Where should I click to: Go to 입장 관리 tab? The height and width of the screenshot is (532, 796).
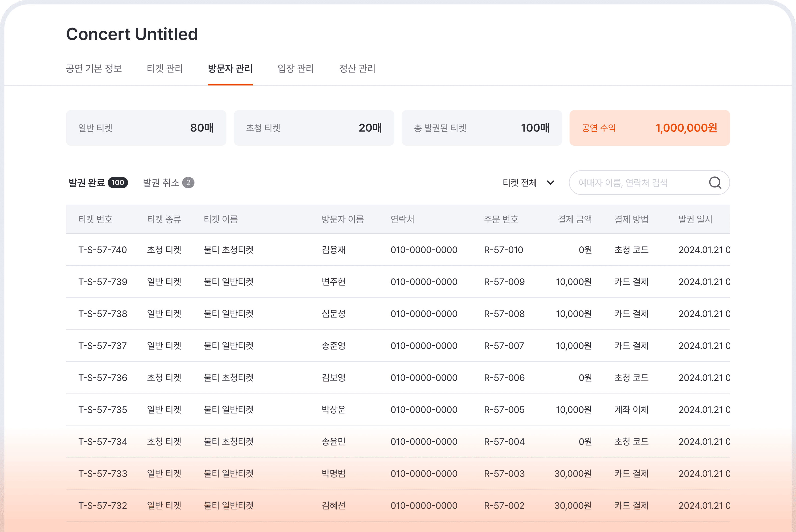click(296, 68)
